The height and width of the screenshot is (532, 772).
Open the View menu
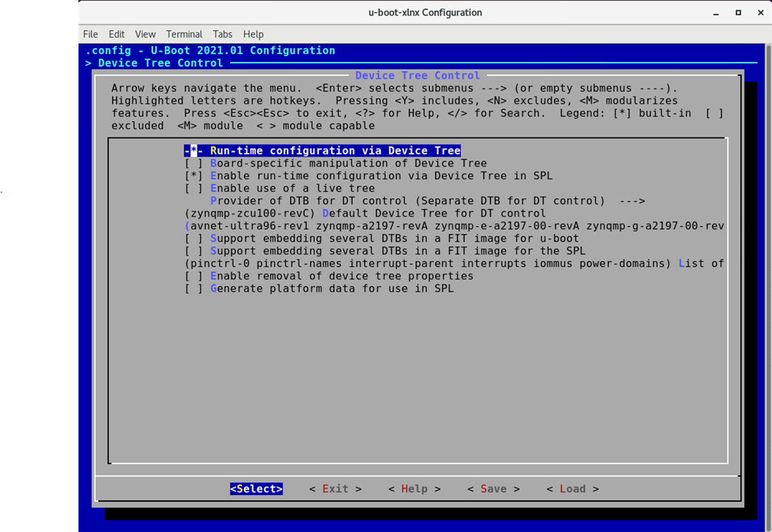145,34
